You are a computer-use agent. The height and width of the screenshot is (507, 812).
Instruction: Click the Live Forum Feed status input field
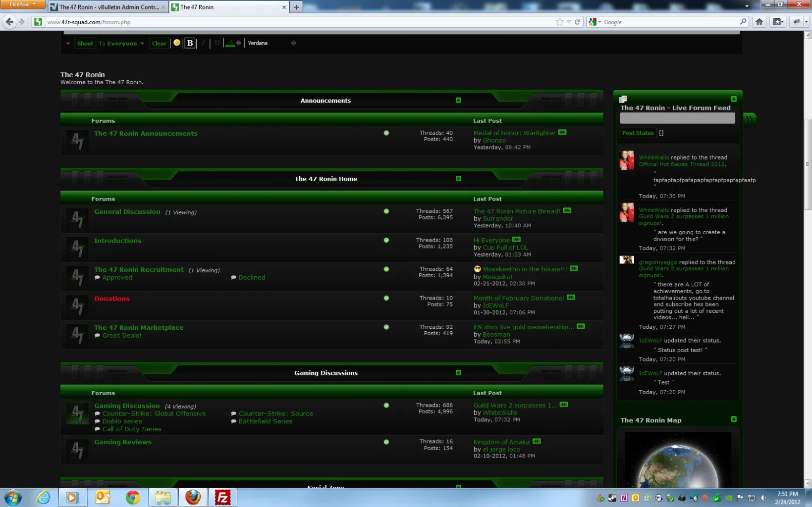[x=677, y=118]
